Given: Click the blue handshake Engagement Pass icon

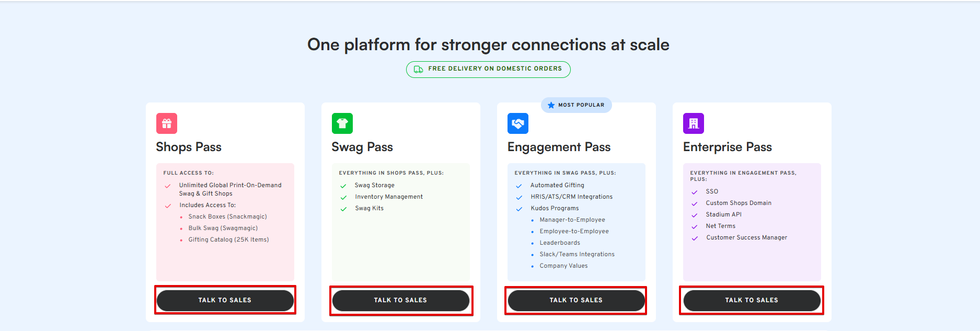Looking at the screenshot, I should pos(518,123).
